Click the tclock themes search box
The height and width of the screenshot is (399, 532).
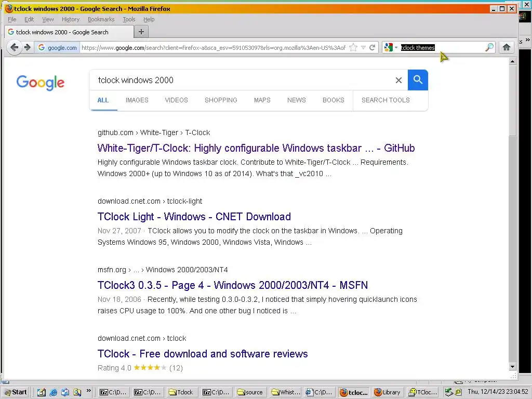tap(441, 47)
